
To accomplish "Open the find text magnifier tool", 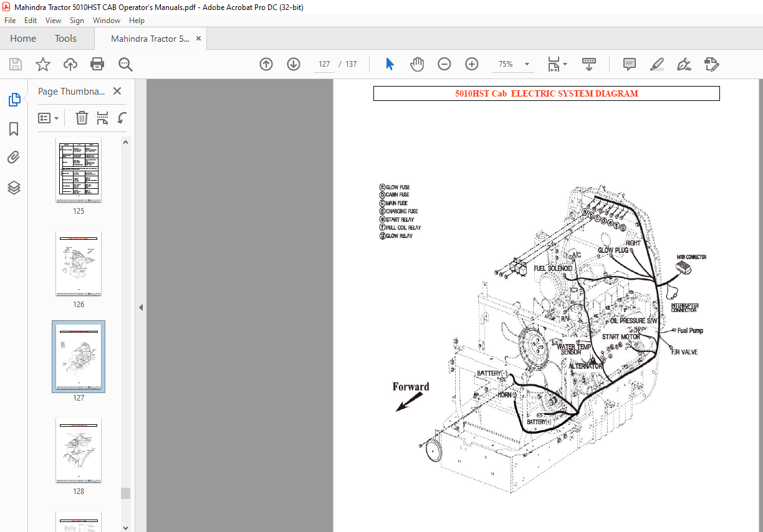I will click(125, 64).
